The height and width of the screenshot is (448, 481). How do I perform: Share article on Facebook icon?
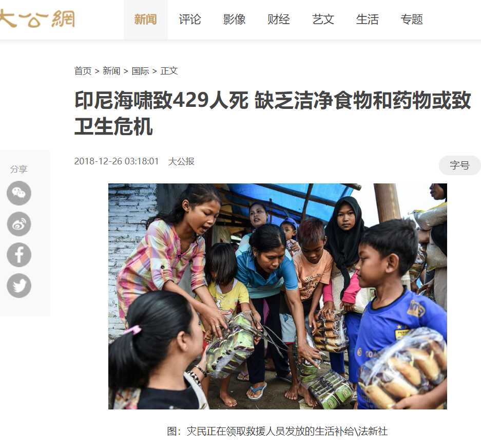tap(19, 254)
